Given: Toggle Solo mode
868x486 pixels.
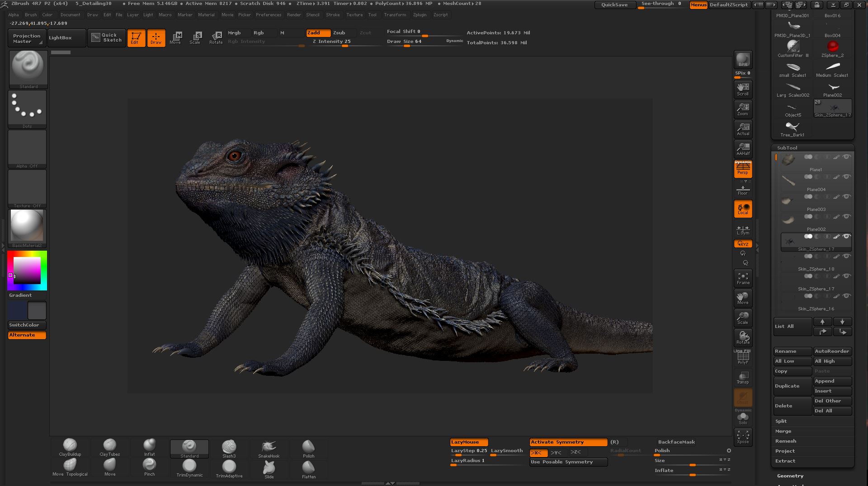Looking at the screenshot, I should coord(743,418).
